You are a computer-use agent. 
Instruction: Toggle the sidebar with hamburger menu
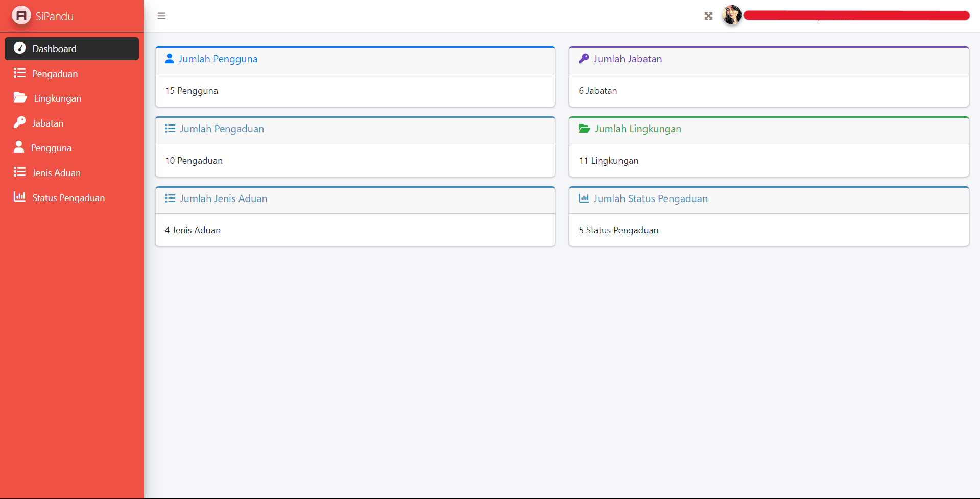click(161, 16)
